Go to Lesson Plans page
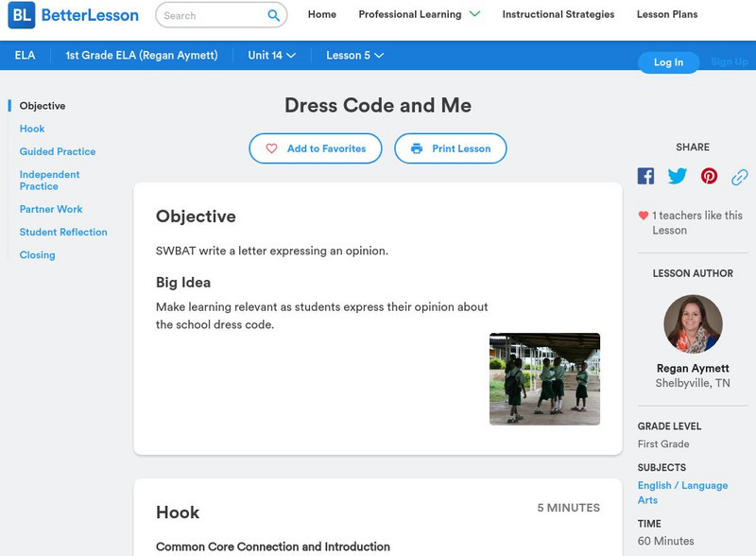 (x=666, y=15)
